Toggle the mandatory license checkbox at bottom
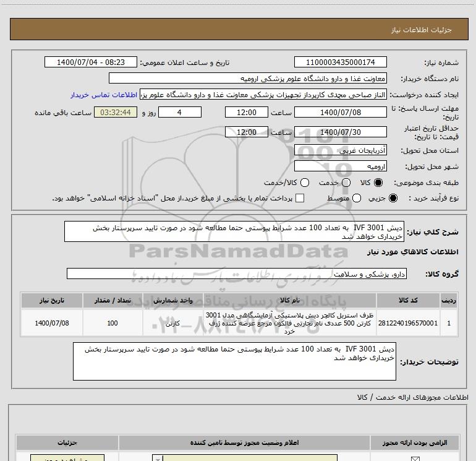 [x=415, y=459]
